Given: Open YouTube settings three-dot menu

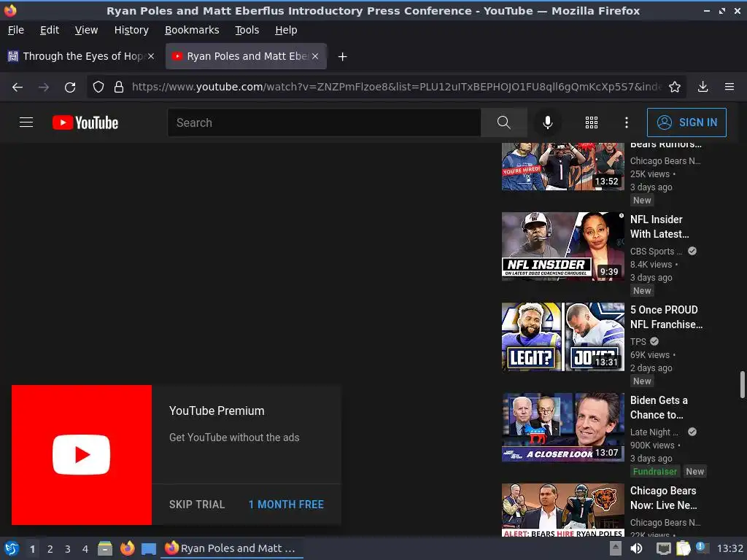Looking at the screenshot, I should pos(626,122).
